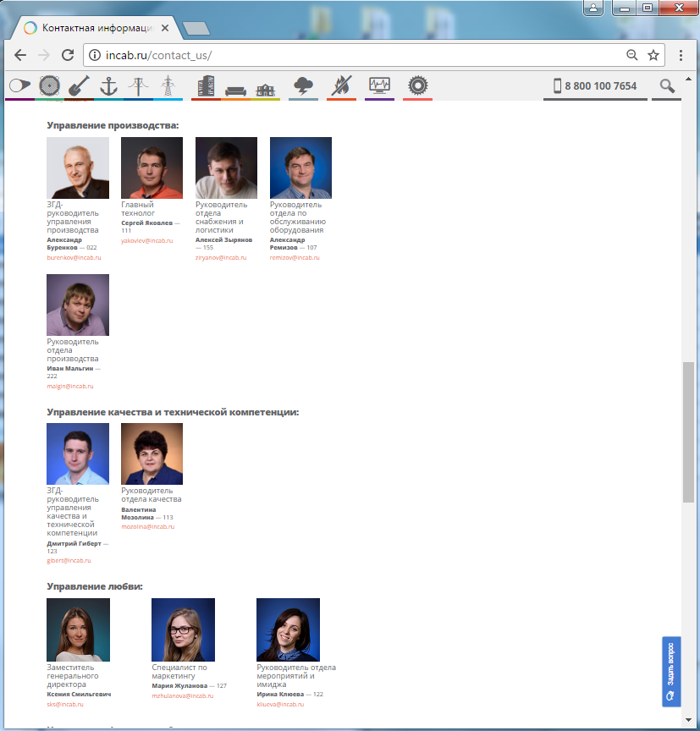700x731 pixels.
Task: Click the monitor with pulse line icon
Action: (x=379, y=85)
